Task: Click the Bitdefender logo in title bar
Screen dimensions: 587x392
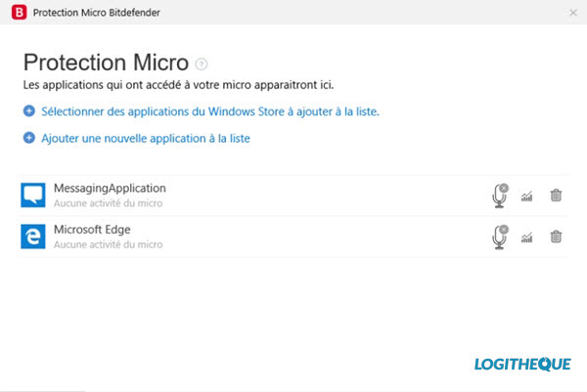Action: [20, 13]
